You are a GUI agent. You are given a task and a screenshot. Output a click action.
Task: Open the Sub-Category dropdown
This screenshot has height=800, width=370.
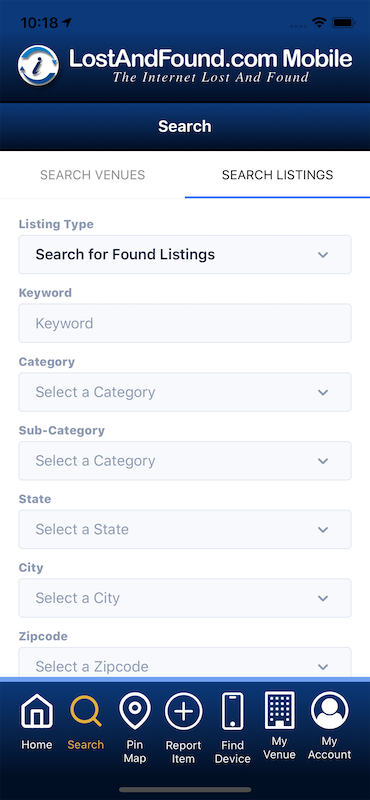[x=185, y=461]
